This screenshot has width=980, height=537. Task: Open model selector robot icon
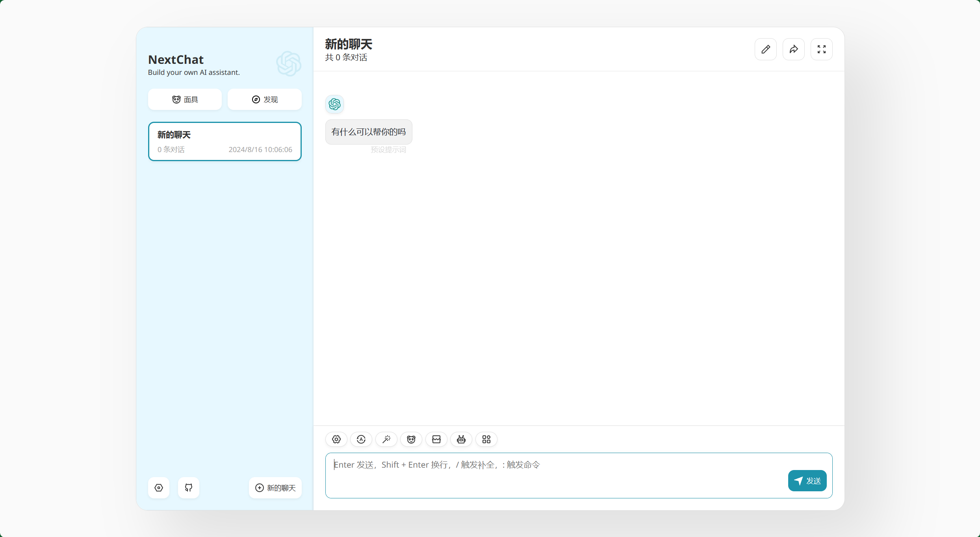point(461,439)
